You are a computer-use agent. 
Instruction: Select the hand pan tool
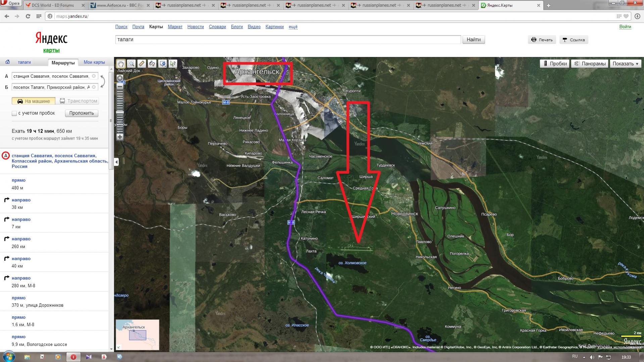click(x=120, y=64)
